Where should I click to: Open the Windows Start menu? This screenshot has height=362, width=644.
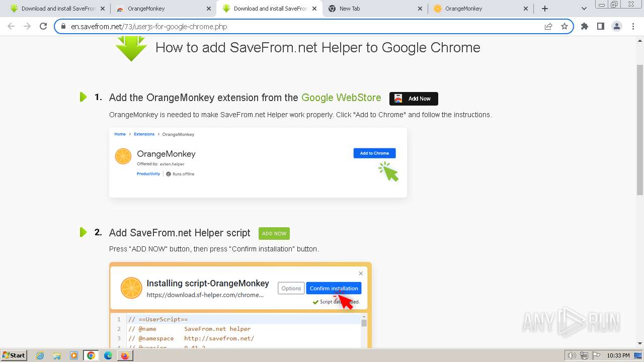pyautogui.click(x=14, y=355)
